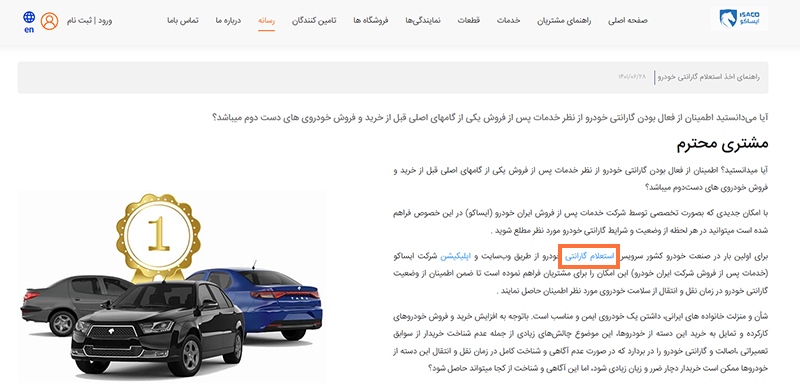
Task: Open the نمایندگی‌ها menu
Action: 423,20
